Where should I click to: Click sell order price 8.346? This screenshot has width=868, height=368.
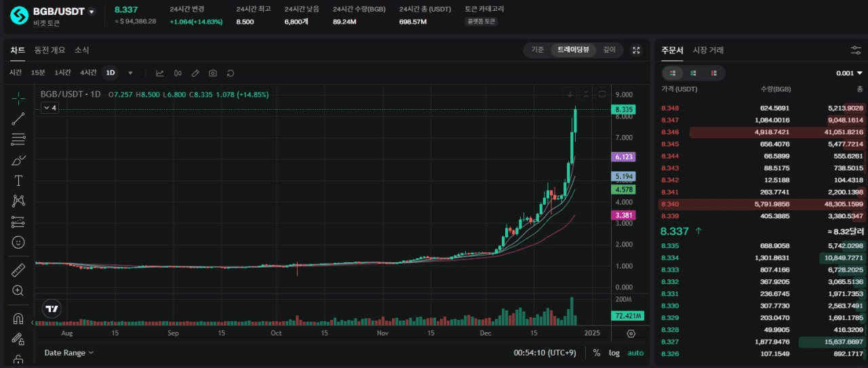click(x=670, y=132)
